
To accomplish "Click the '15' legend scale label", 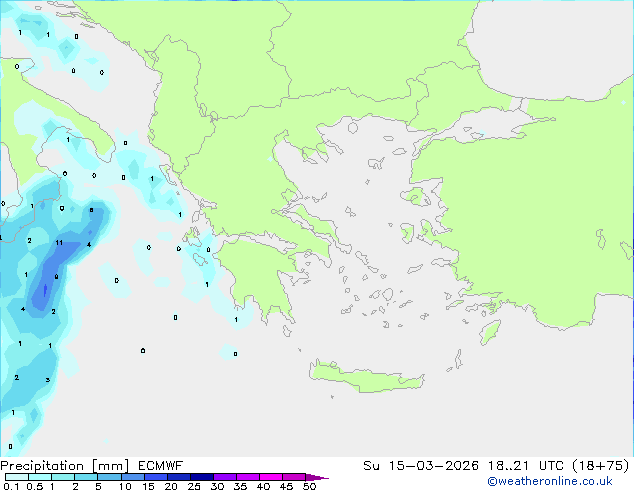I will point(148,486).
